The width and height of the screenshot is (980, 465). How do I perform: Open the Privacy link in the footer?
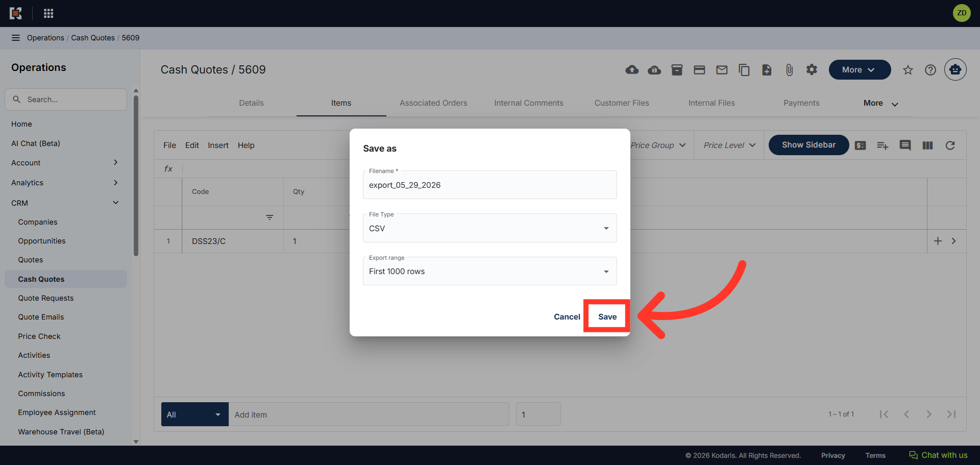[x=833, y=455]
